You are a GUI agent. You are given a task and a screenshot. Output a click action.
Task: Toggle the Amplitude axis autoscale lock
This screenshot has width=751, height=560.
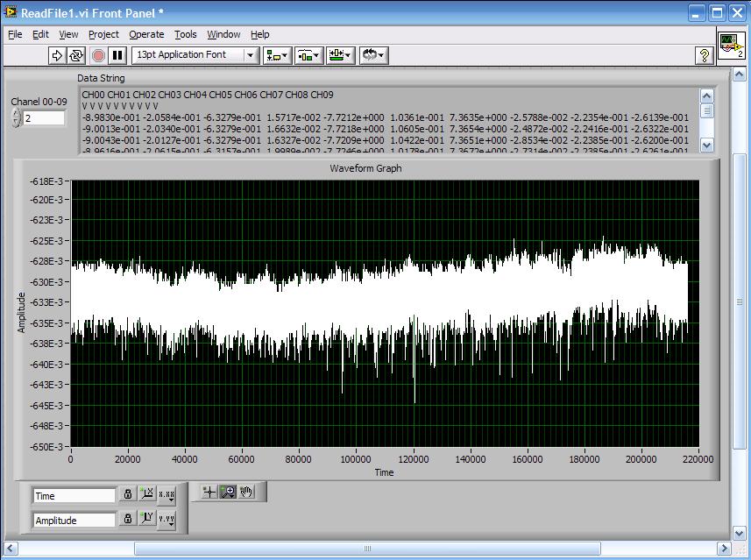click(128, 519)
